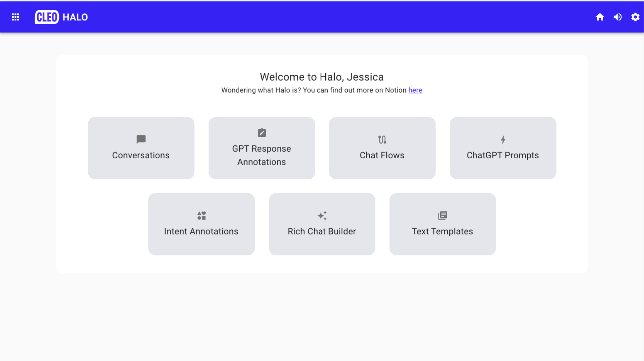
Task: Click the Rich Chat Builder sparkles icon
Action: (322, 216)
